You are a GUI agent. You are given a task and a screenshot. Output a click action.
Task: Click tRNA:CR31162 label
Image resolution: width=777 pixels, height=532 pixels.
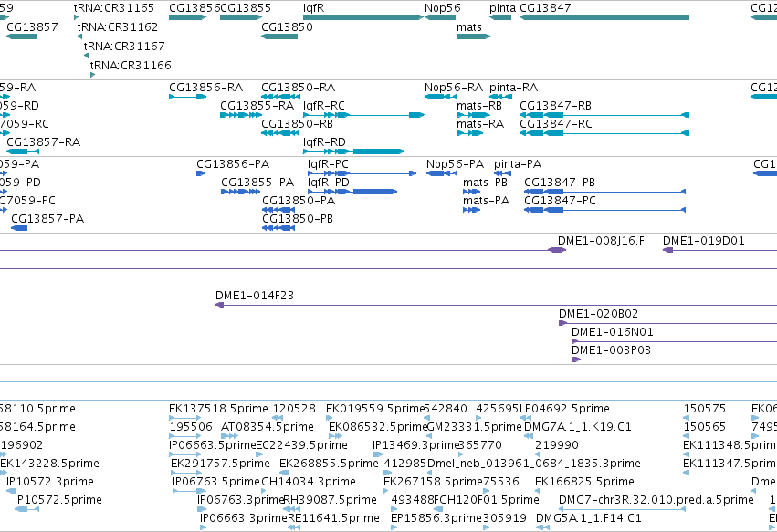coord(118,26)
